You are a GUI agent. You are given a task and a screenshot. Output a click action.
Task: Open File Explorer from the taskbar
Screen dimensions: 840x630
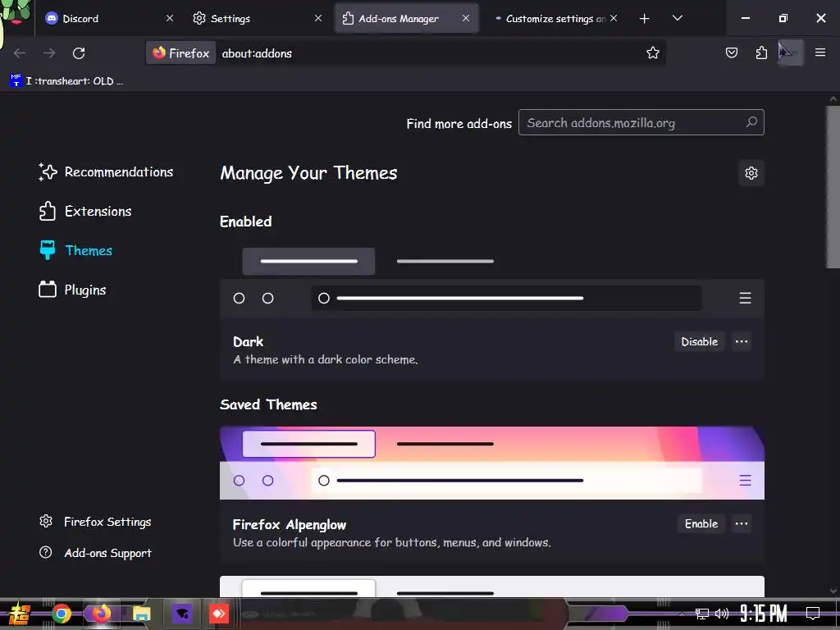click(142, 614)
